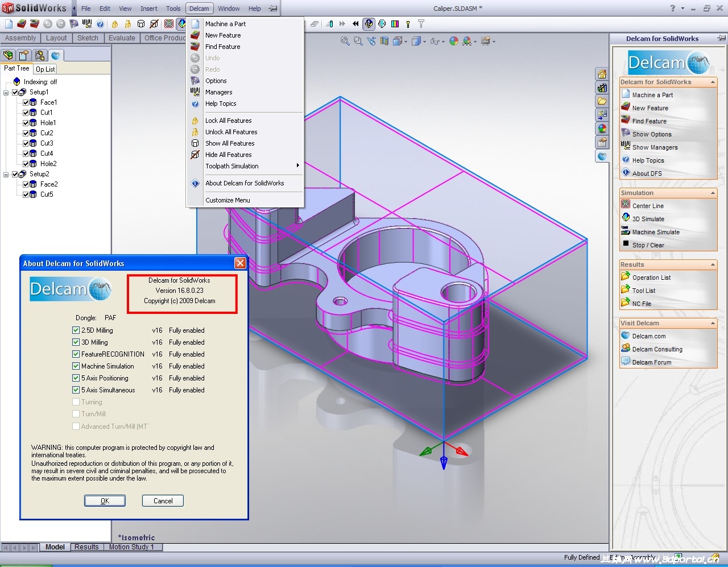Viewport: 728px width, 567px height.
Task: Open the Tools menu
Action: pos(173,9)
